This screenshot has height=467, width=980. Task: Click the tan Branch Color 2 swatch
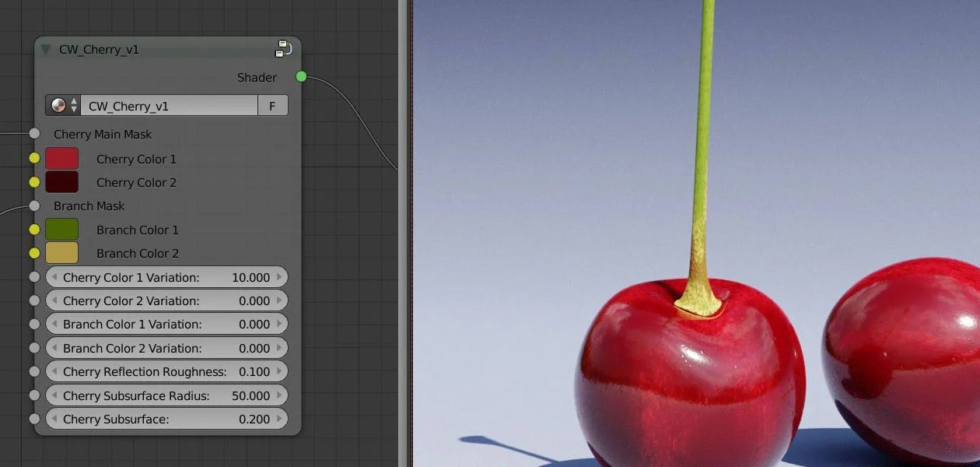(x=63, y=252)
